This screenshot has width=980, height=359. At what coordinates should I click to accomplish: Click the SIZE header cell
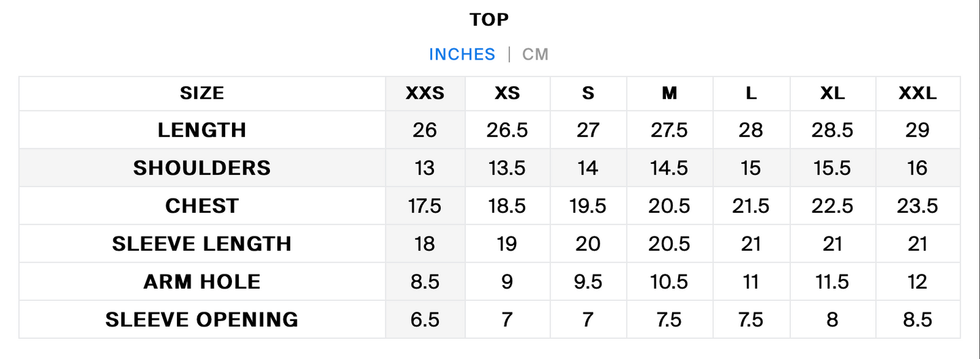(x=202, y=93)
